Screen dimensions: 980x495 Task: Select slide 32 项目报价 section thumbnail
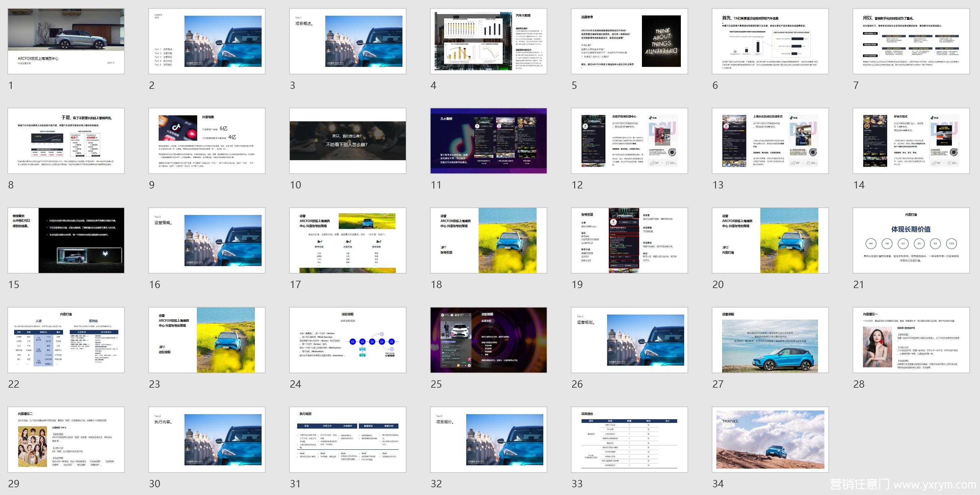click(x=488, y=440)
